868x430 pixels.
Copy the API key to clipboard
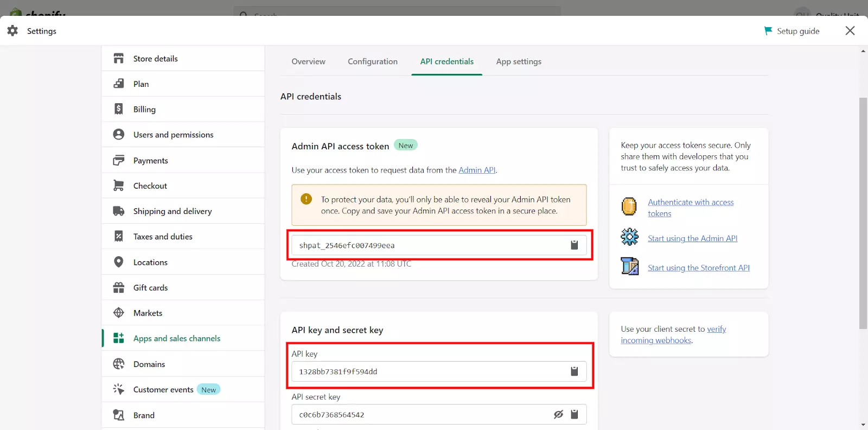574,371
